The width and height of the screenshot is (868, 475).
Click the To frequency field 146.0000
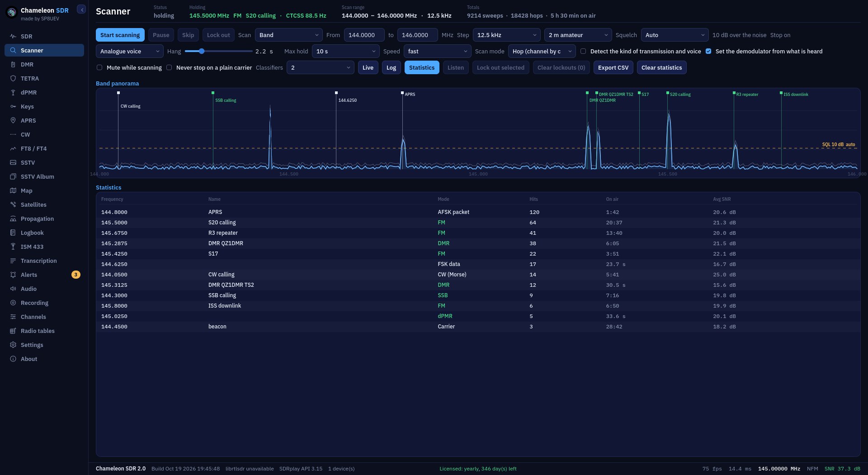418,35
